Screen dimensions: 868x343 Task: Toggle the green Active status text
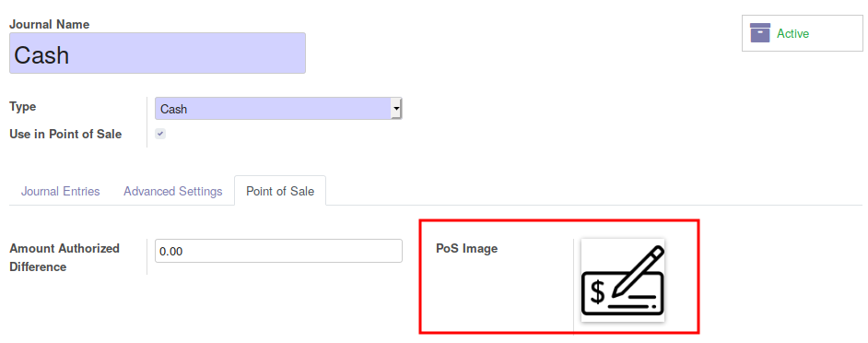click(x=792, y=34)
